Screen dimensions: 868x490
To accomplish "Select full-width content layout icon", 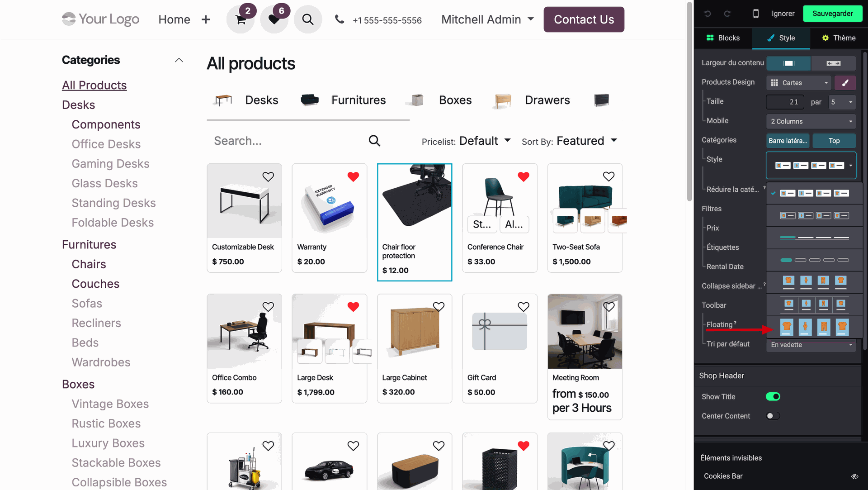I will tap(833, 63).
